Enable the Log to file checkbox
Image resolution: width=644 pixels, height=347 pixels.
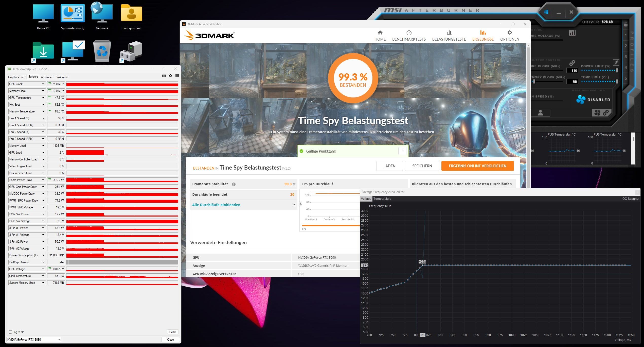(x=10, y=332)
